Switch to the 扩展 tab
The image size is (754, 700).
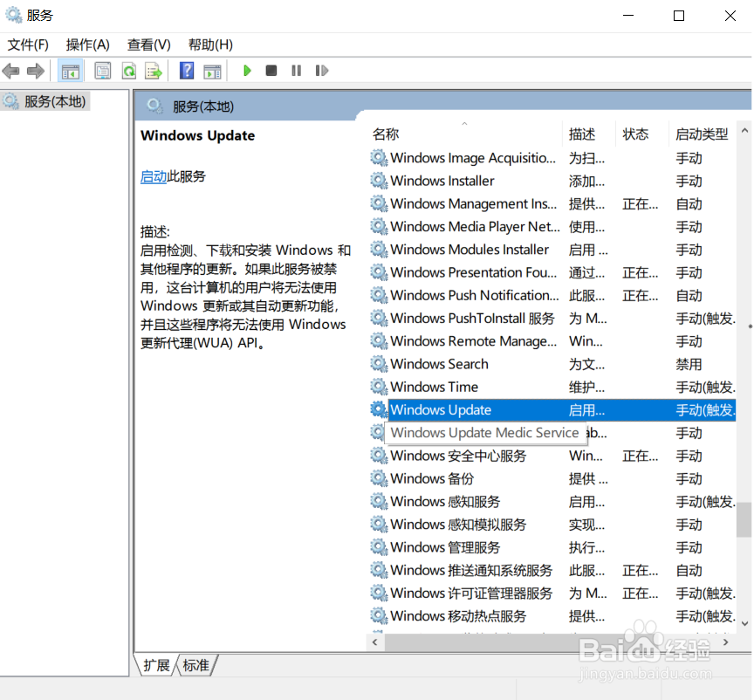point(156,665)
